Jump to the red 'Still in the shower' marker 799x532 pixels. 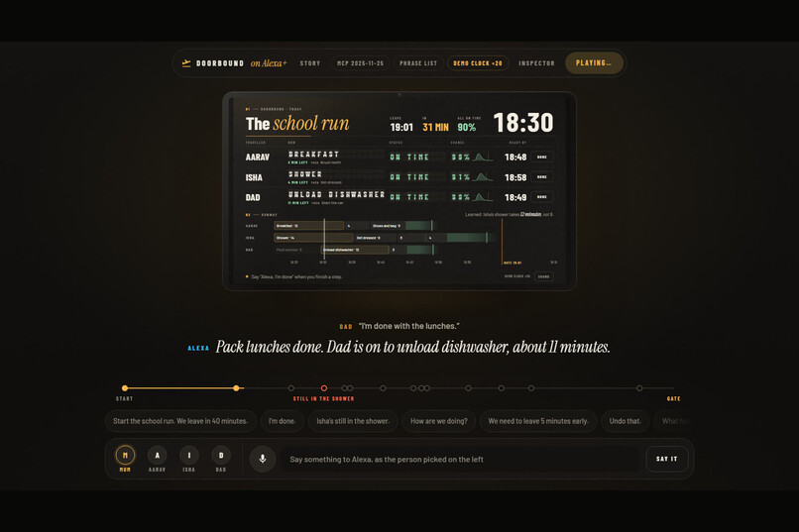point(323,388)
